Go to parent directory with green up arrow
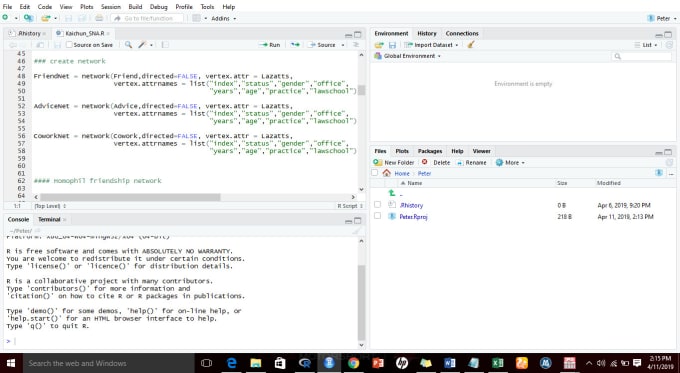Viewport: 680px width, 373px height. tap(392, 193)
